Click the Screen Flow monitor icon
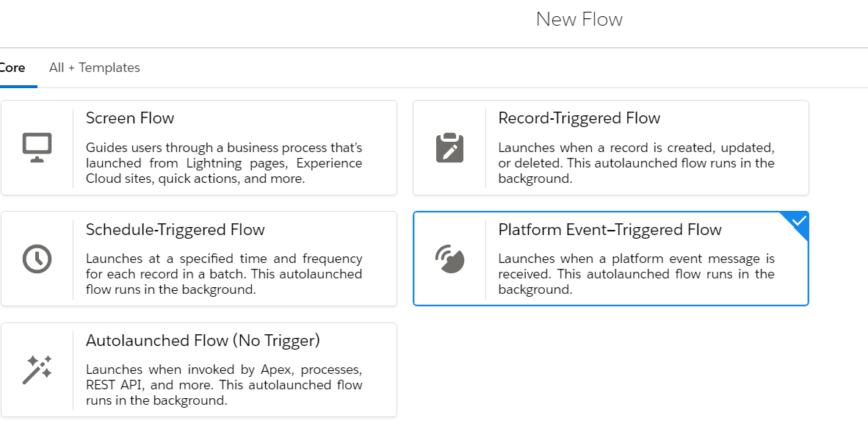The height and width of the screenshot is (429, 868). [37, 148]
